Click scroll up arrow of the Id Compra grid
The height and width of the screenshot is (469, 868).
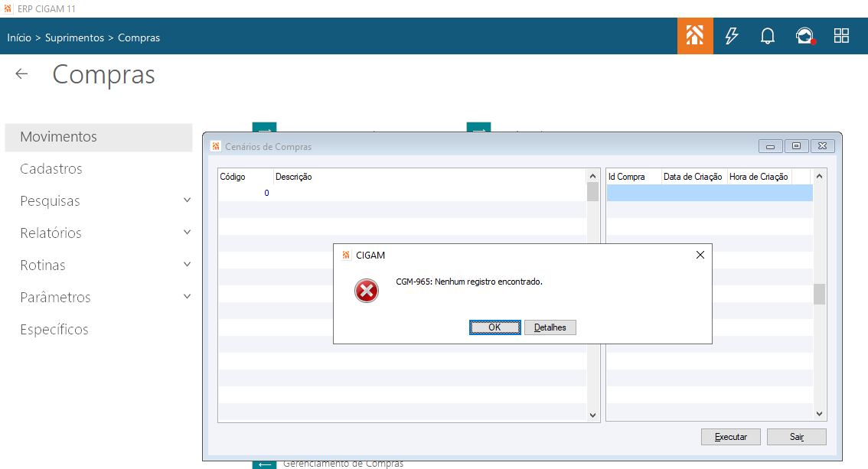819,176
